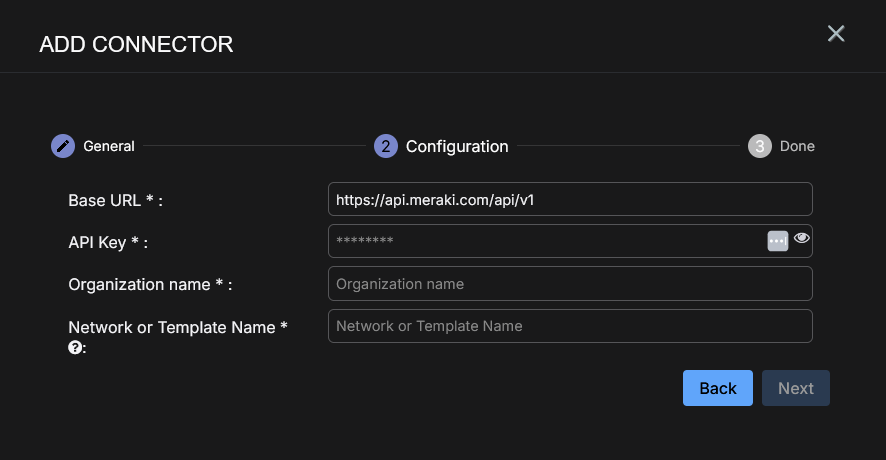886x460 pixels.
Task: Show API Key with the eye icon
Action: click(802, 239)
